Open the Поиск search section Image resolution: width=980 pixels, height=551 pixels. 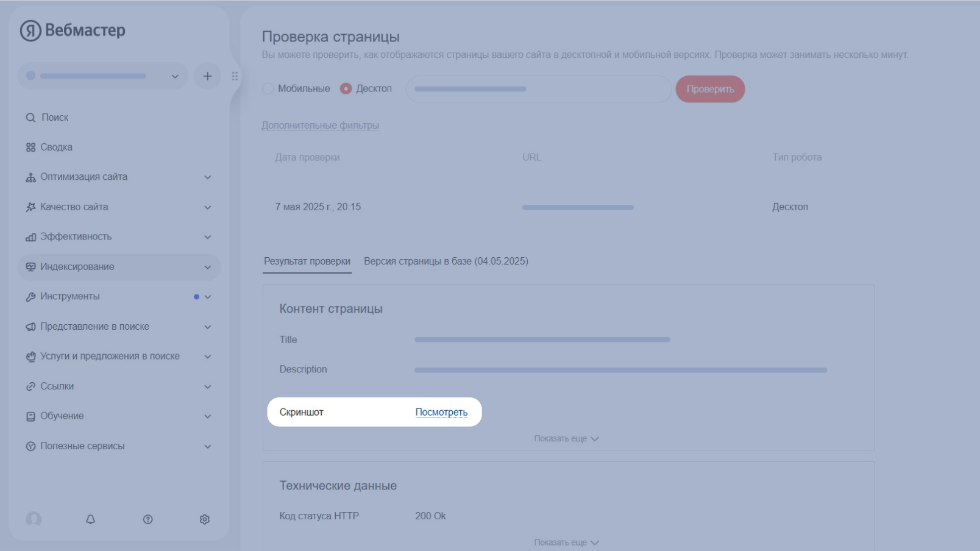pos(30,117)
